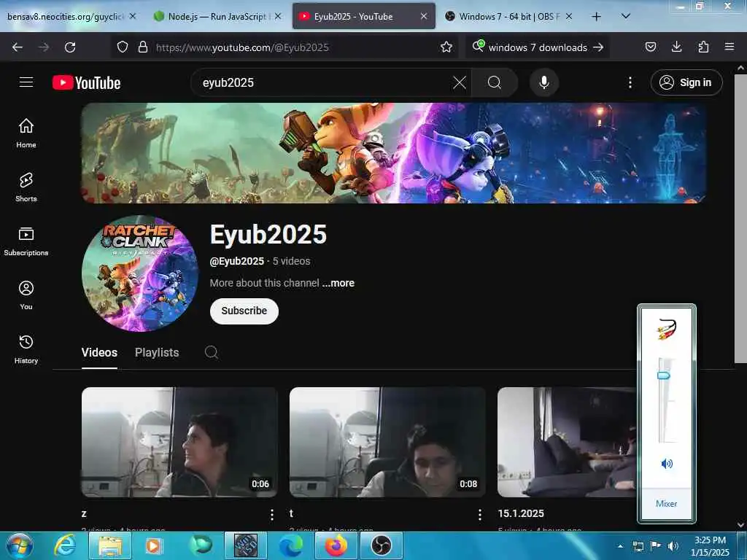Open the video titled '15.1.2025'

tap(521, 513)
